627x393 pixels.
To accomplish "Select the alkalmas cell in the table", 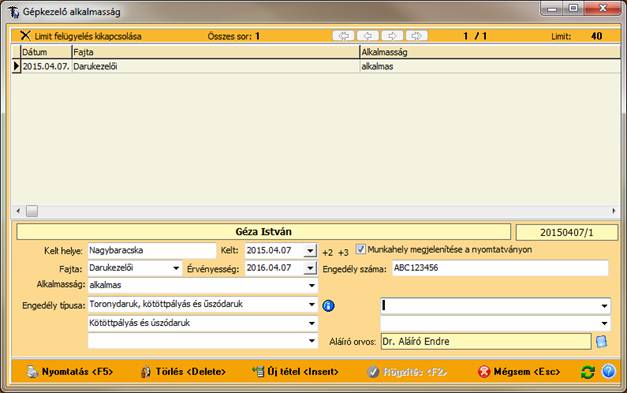I will [490, 66].
